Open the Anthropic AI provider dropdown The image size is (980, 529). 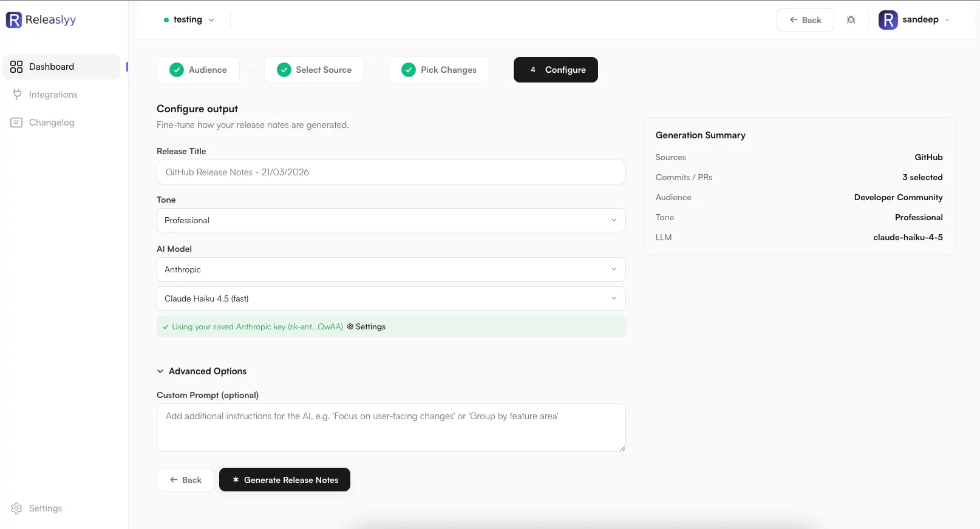pyautogui.click(x=391, y=269)
